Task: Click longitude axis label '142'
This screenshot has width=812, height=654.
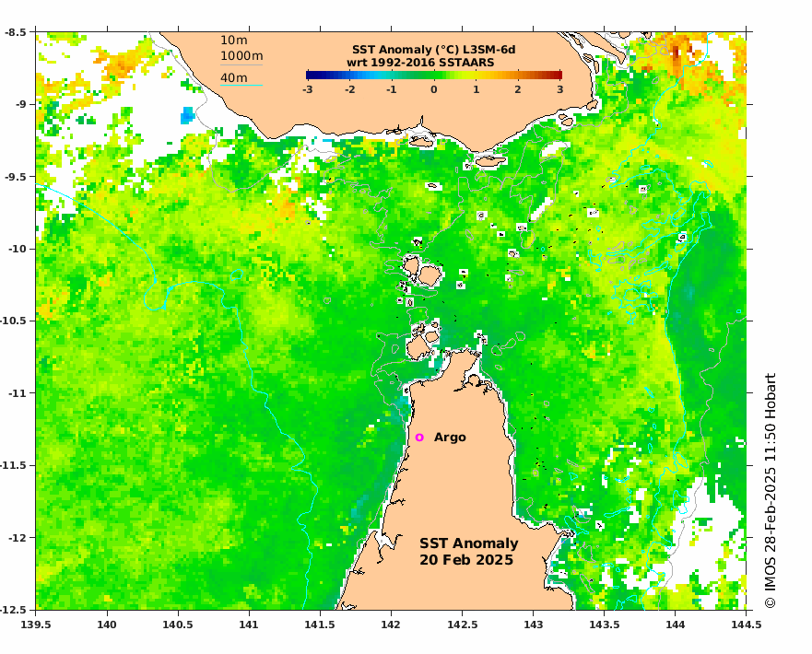Action: click(391, 625)
